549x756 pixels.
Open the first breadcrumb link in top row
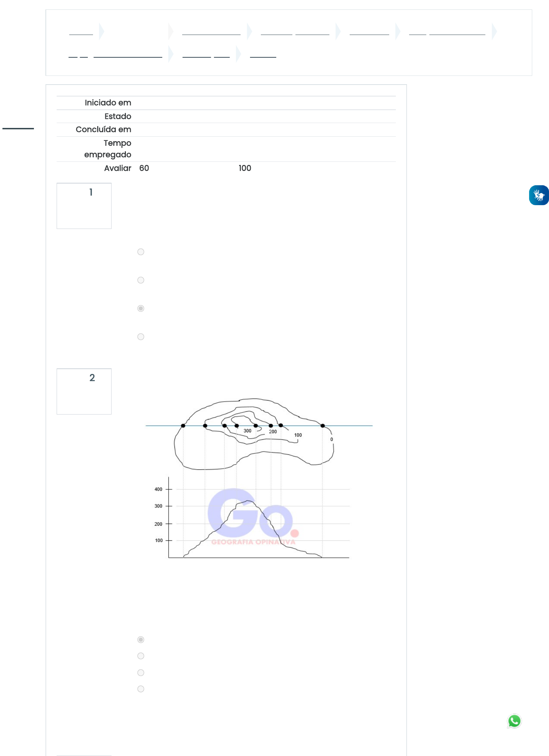click(x=81, y=32)
